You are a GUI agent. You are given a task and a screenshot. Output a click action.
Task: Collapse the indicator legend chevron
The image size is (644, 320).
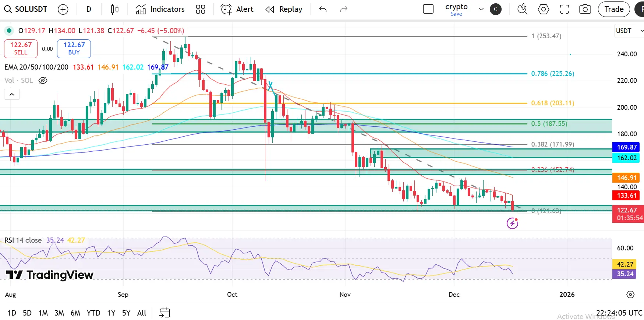click(12, 94)
